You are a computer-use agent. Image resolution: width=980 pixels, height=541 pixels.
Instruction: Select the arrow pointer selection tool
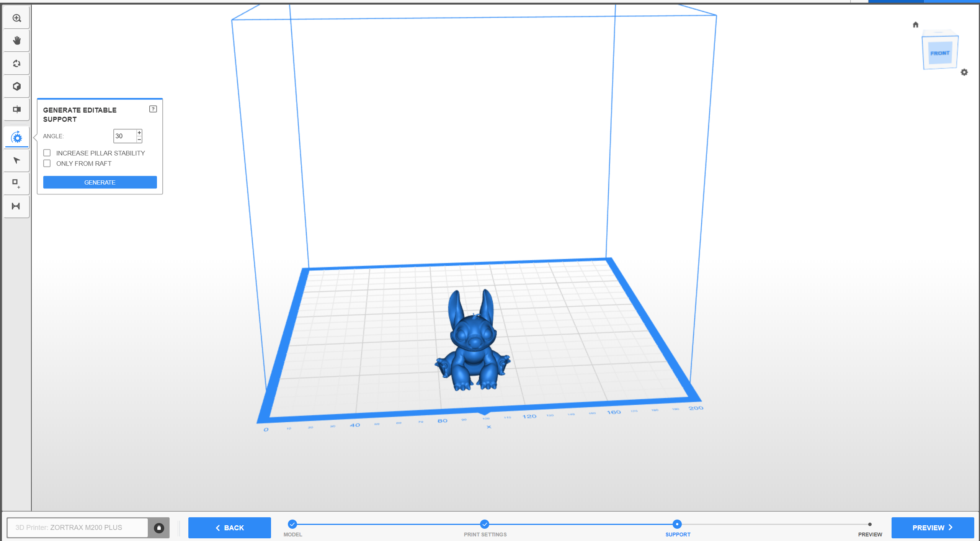[16, 160]
